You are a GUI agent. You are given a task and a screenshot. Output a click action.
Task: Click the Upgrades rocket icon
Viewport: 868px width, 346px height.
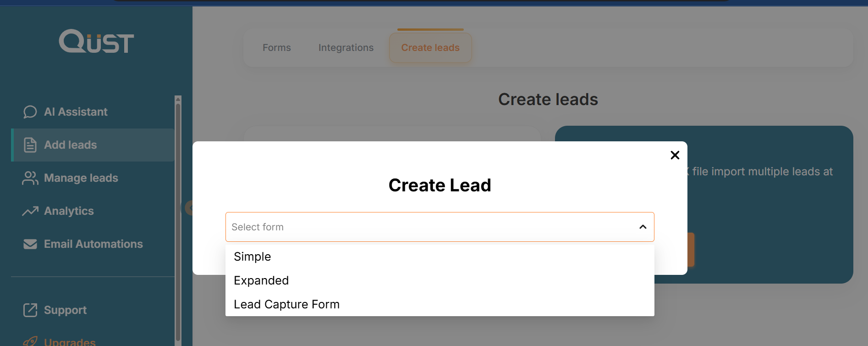pos(30,341)
